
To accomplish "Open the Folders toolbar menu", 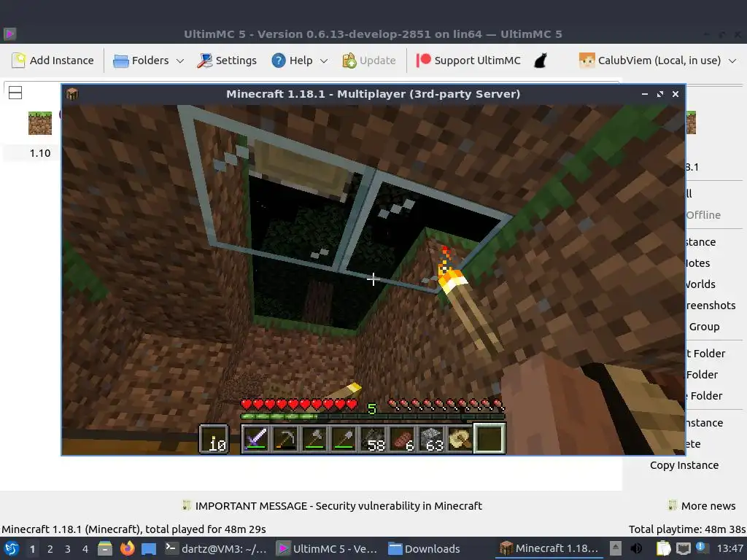I will pos(148,61).
